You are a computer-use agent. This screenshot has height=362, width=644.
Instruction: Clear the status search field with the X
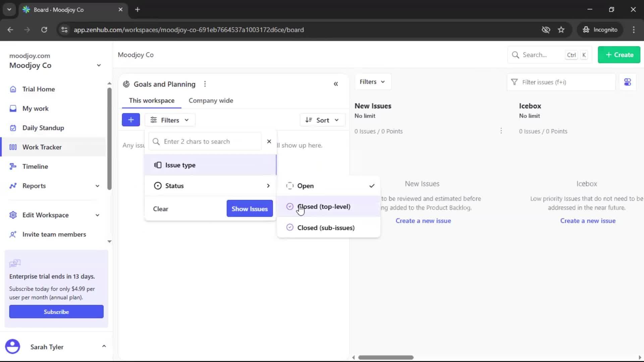269,141
